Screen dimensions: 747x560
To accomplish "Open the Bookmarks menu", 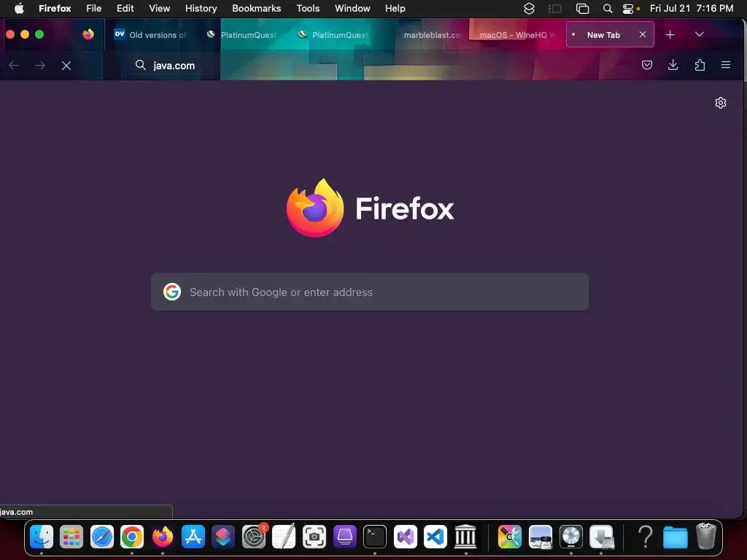I will (x=256, y=9).
